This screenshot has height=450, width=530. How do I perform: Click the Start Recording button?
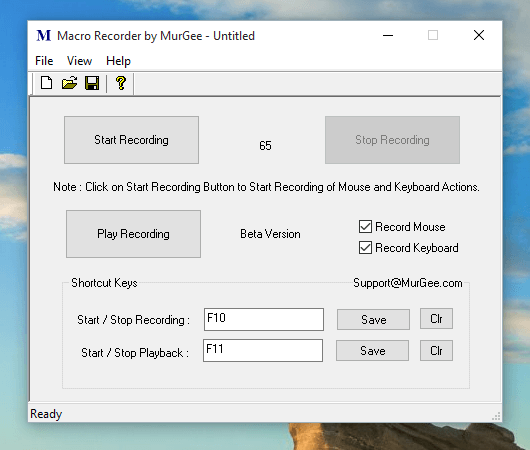(131, 140)
